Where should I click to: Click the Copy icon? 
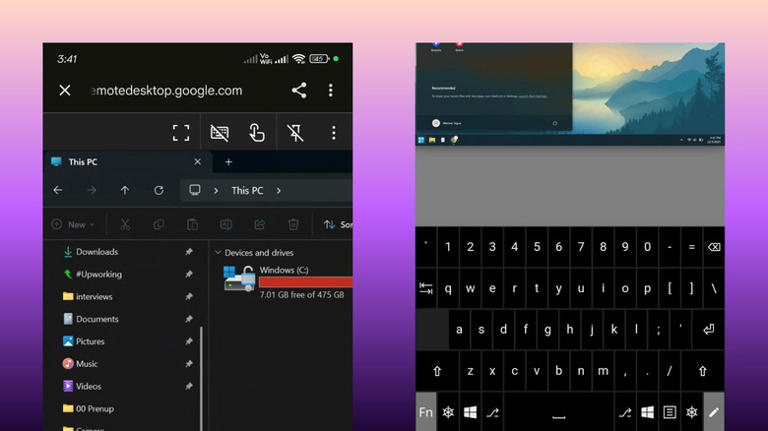(159, 224)
